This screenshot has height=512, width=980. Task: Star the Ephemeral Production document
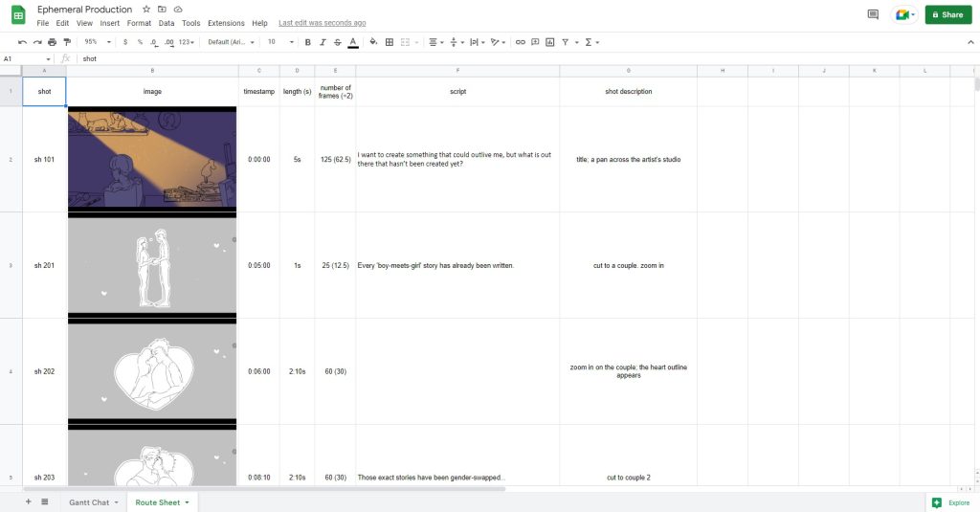146,10
